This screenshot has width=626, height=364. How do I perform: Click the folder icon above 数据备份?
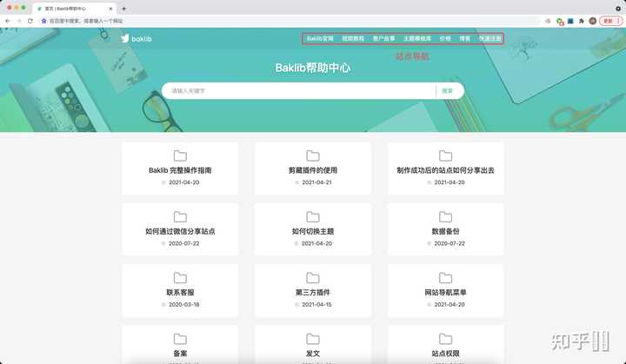[445, 216]
